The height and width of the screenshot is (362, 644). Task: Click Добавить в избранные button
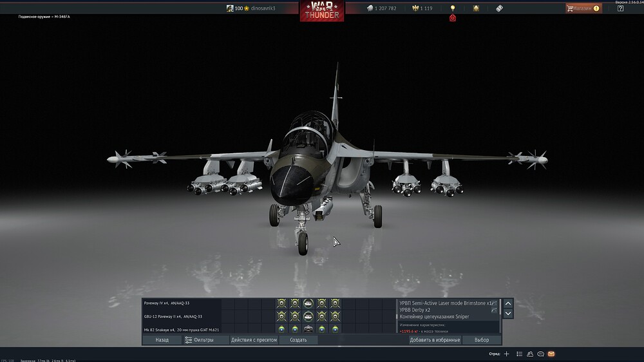[x=435, y=340]
